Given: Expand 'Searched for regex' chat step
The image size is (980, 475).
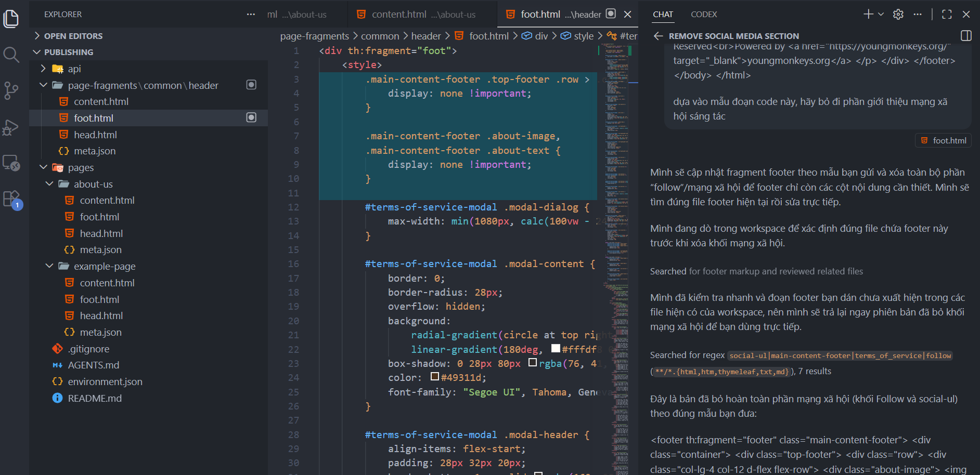Looking at the screenshot, I should pos(801,363).
